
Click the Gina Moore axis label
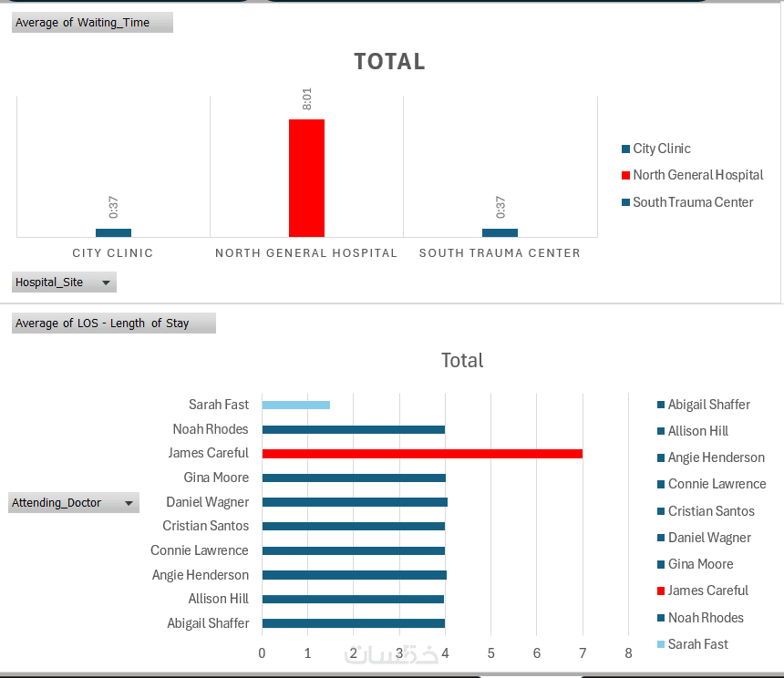point(216,478)
